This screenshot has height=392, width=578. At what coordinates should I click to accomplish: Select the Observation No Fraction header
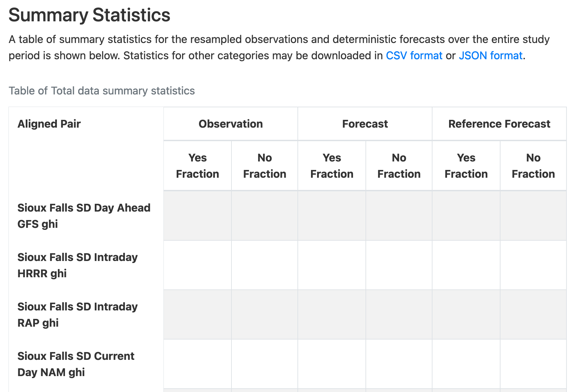[264, 166]
